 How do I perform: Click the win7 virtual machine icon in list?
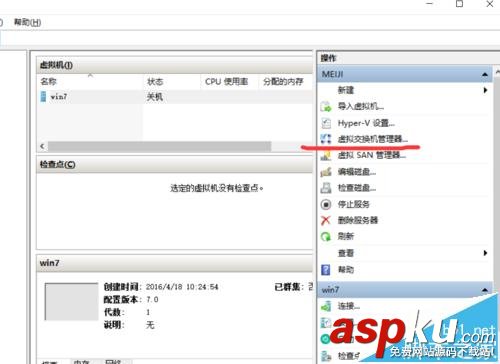43,97
